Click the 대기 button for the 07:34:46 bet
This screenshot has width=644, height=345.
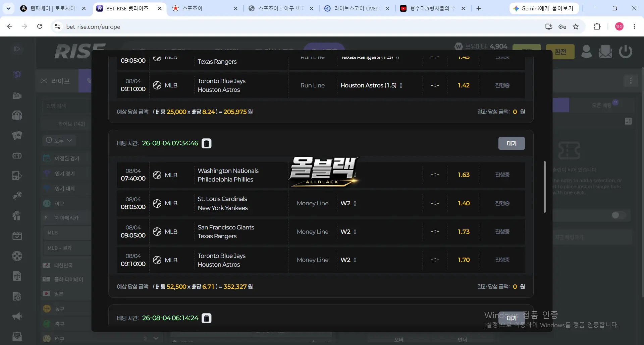tap(512, 143)
